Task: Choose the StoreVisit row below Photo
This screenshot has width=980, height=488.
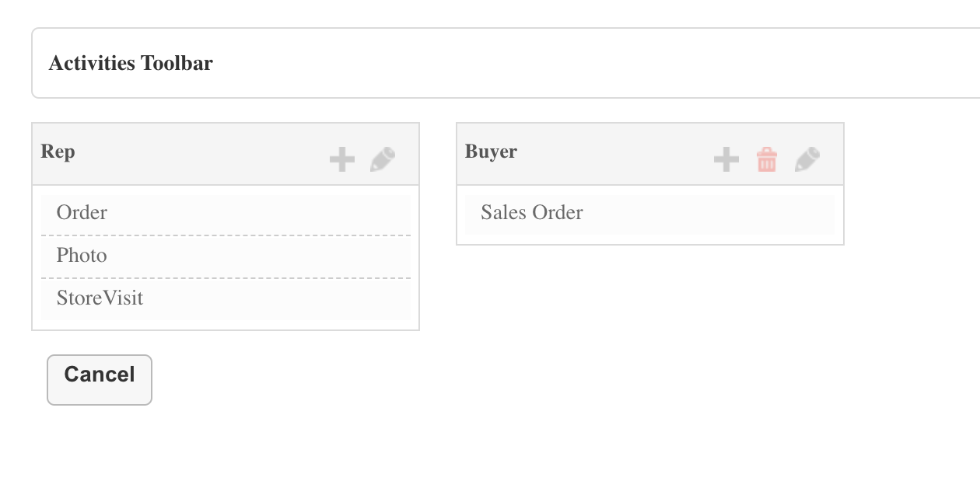Action: pyautogui.click(x=226, y=299)
